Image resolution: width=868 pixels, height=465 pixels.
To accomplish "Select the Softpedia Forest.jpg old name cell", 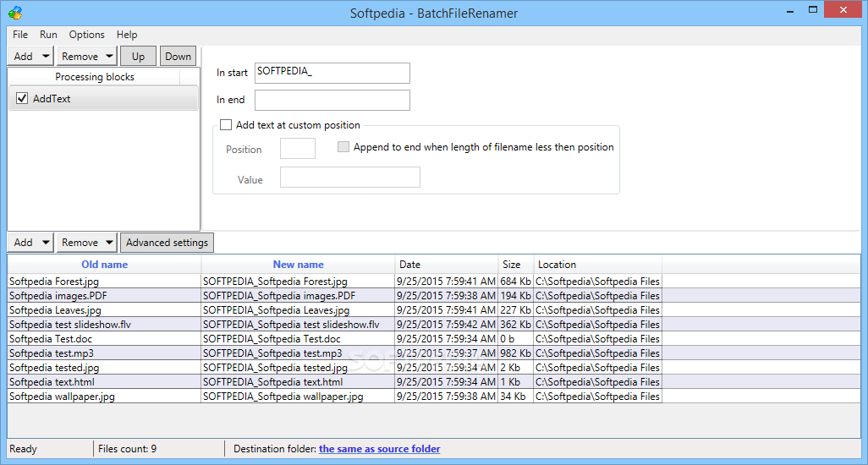I will (104, 282).
